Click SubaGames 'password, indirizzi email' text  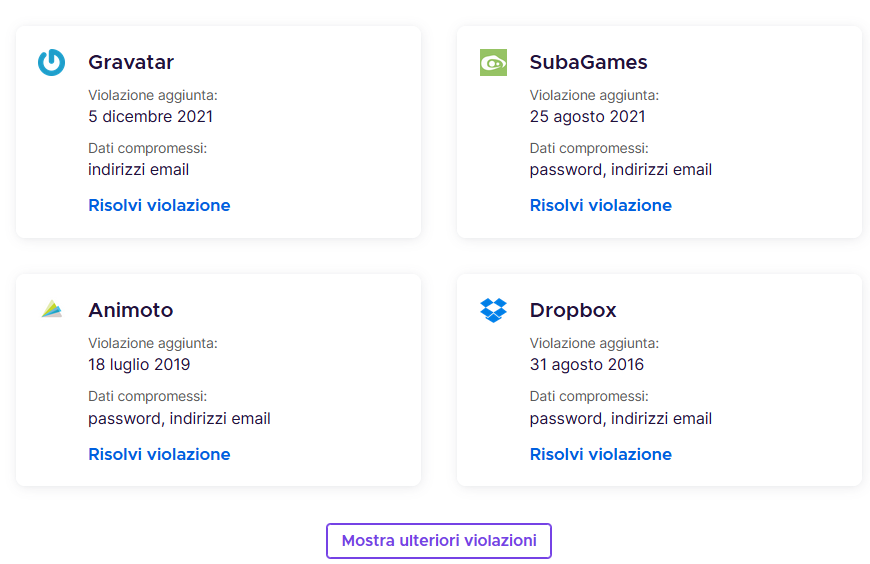pyautogui.click(x=621, y=170)
